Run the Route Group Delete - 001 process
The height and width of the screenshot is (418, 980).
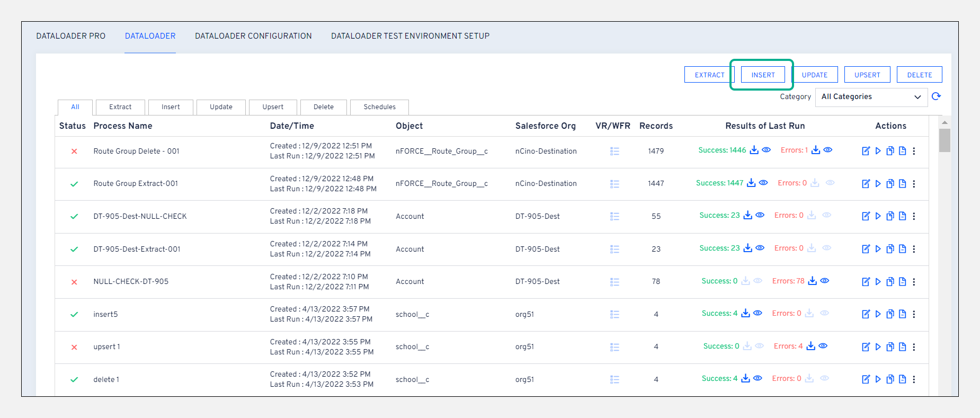click(878, 151)
